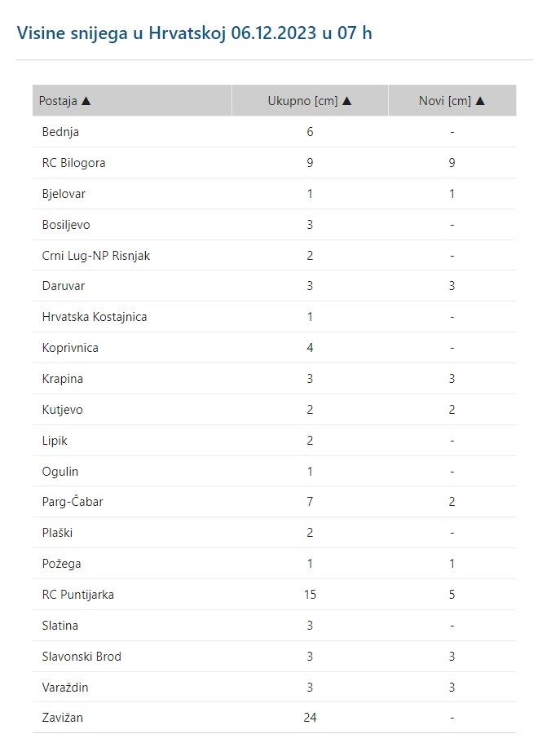Image resolution: width=551 pixels, height=756 pixels.
Task: Select the Bjelovar row
Action: click(64, 194)
